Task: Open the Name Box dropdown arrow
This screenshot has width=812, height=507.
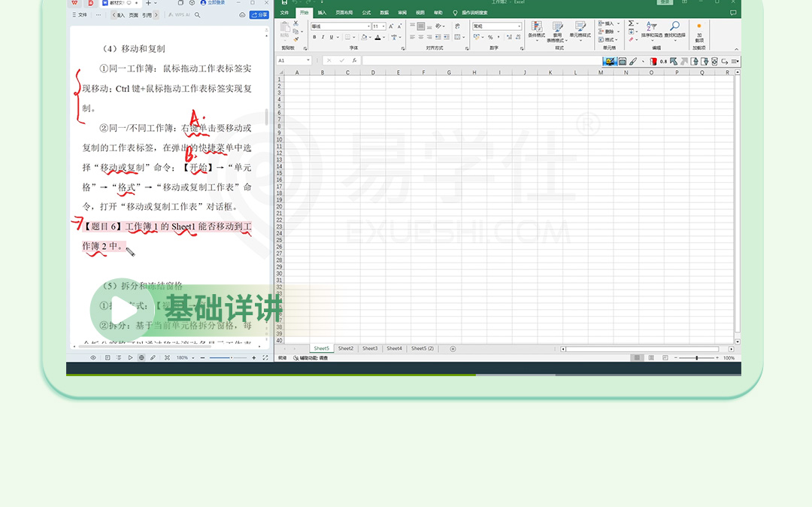Action: 308,60
